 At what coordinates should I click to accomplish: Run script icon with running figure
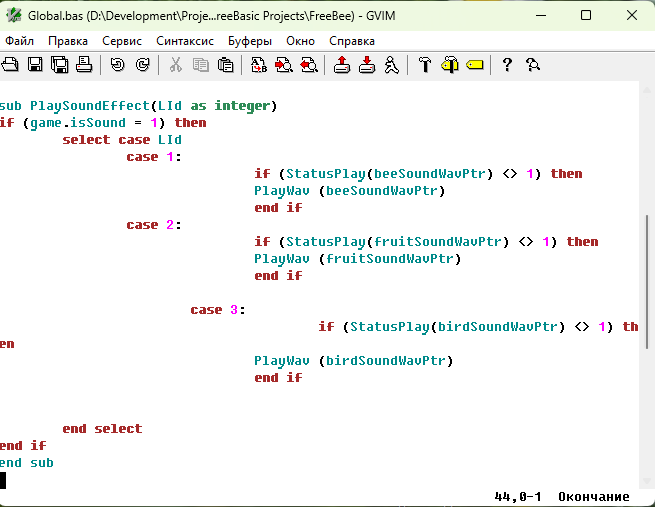point(391,65)
